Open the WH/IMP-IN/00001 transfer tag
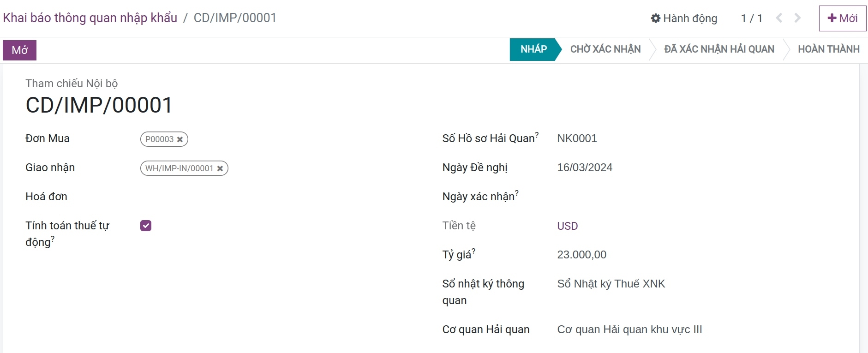Image resolution: width=868 pixels, height=353 pixels. point(179,168)
